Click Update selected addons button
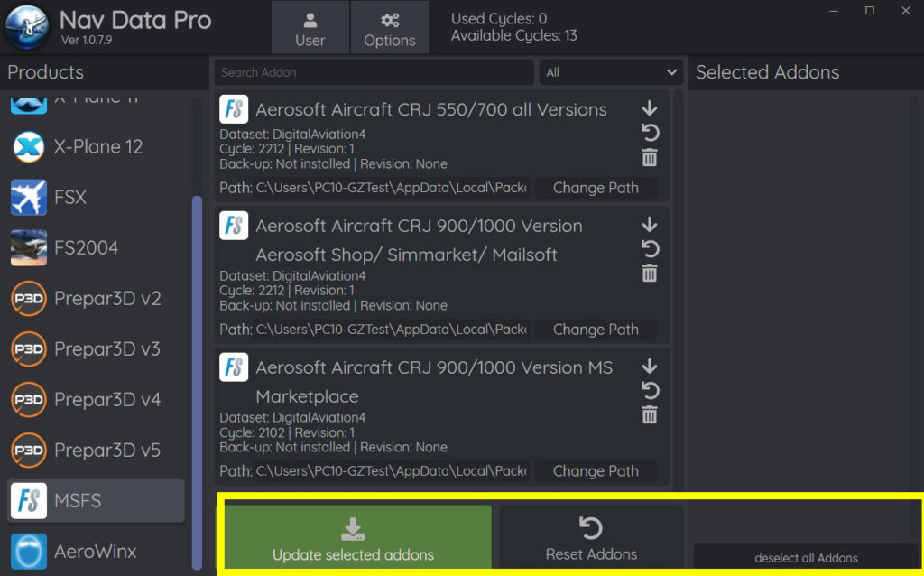 tap(357, 537)
